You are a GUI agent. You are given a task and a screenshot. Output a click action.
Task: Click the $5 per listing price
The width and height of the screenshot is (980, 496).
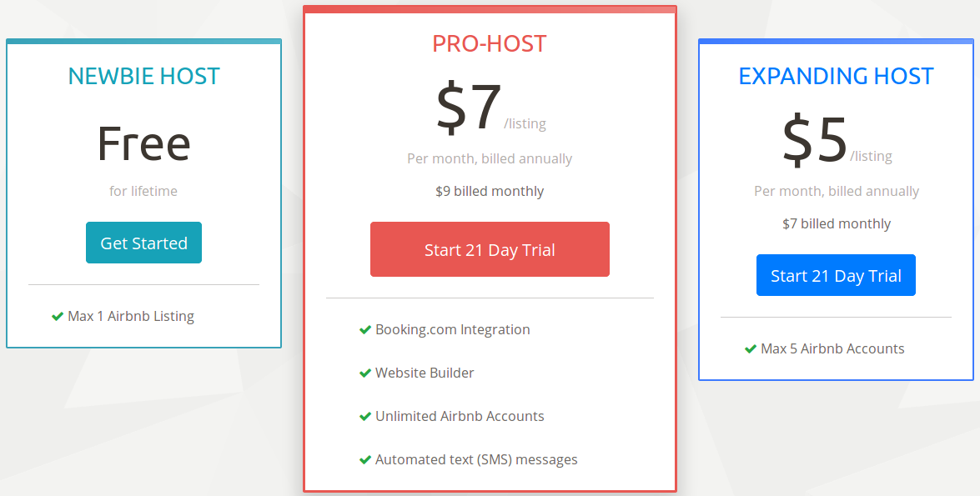tap(816, 141)
